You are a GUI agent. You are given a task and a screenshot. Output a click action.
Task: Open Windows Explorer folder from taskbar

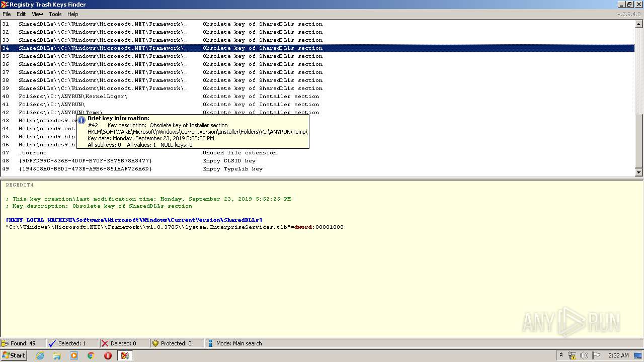click(x=57, y=355)
